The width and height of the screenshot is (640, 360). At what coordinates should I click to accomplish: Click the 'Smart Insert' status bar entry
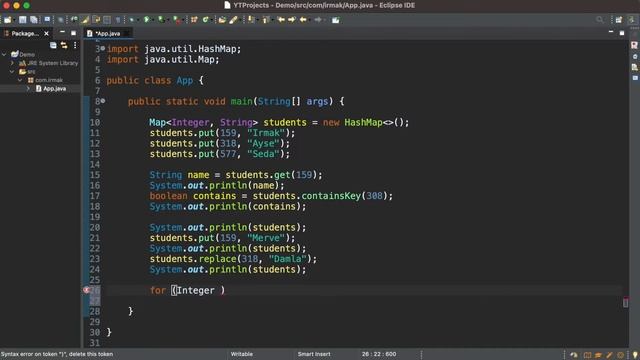314,354
